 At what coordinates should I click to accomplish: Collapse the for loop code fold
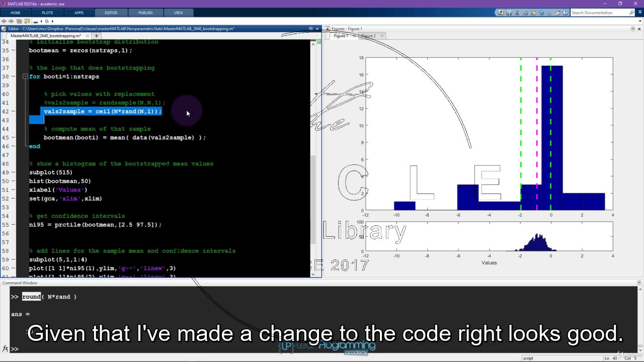tap(25, 76)
